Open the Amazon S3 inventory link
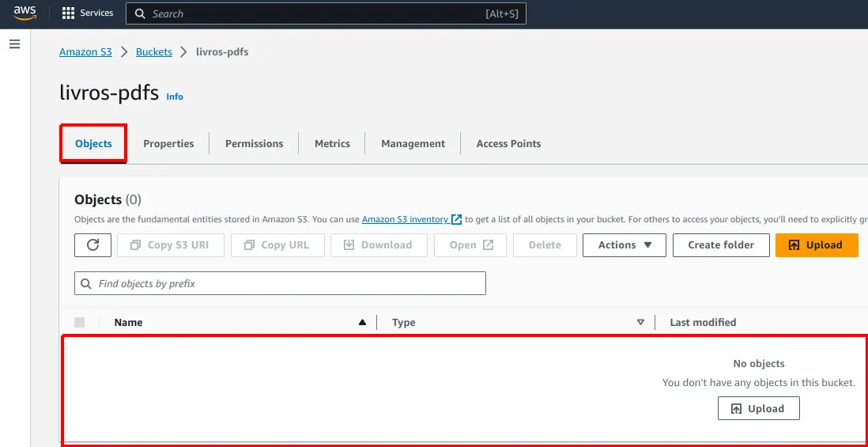The image size is (868, 447). (x=412, y=219)
